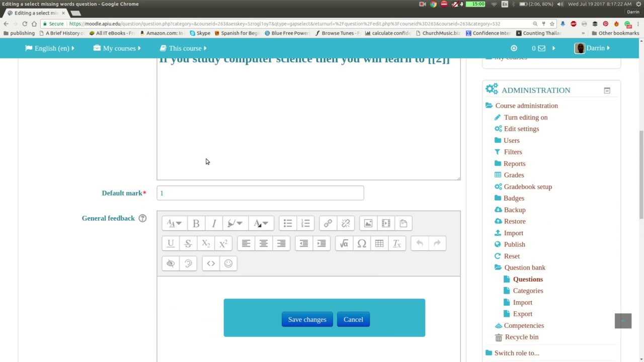The width and height of the screenshot is (644, 362).
Task: Open Export under Question bank
Action: [522, 314]
